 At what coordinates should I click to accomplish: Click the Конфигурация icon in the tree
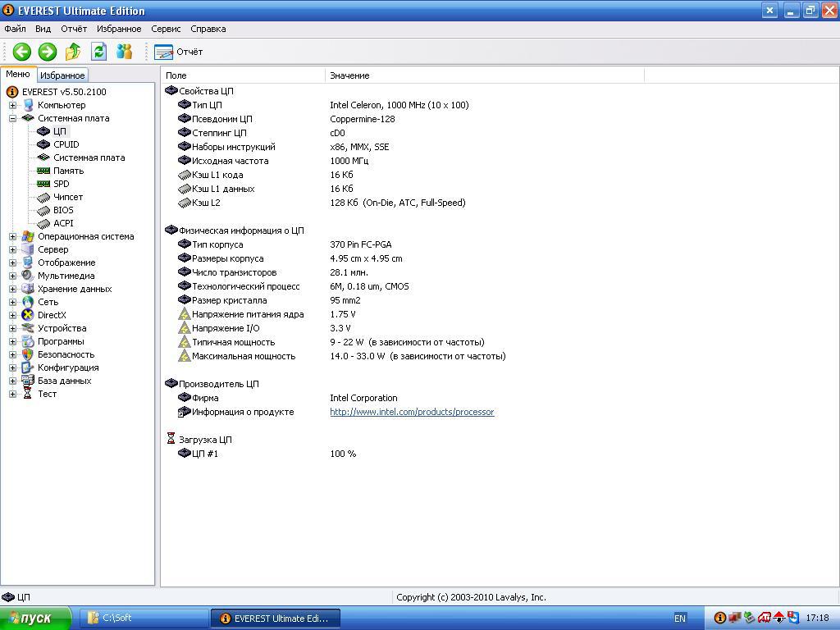(28, 367)
